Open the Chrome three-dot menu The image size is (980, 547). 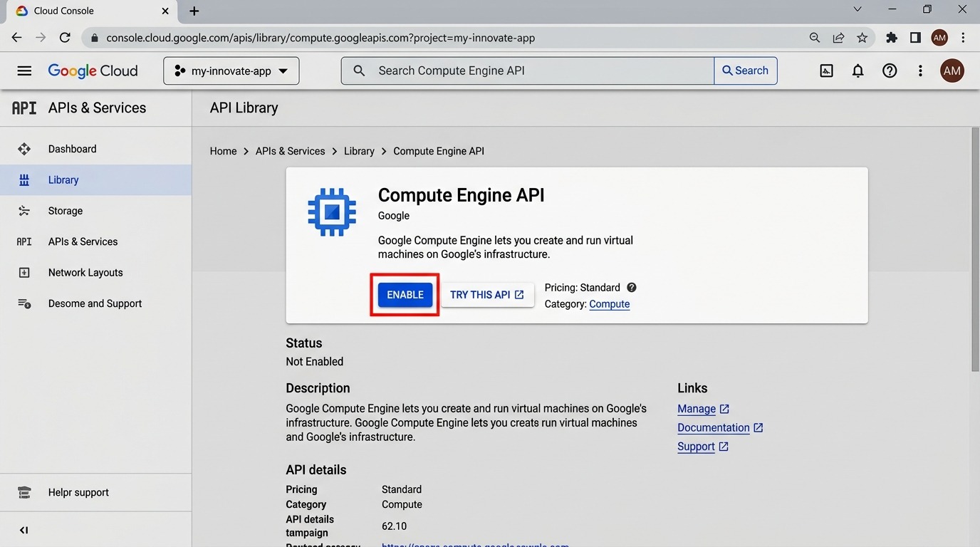click(963, 38)
